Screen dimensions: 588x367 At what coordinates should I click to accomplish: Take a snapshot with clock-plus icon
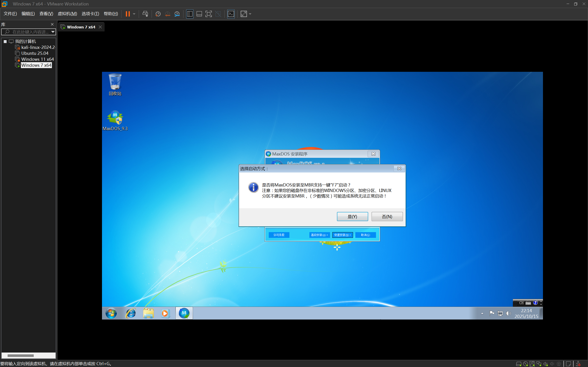tap(158, 14)
